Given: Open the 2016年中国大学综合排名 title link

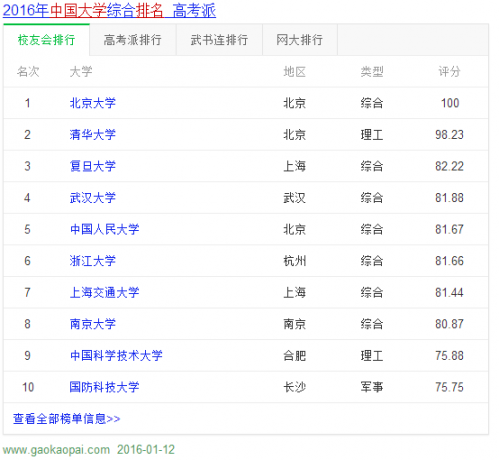Looking at the screenshot, I should 109,10.
